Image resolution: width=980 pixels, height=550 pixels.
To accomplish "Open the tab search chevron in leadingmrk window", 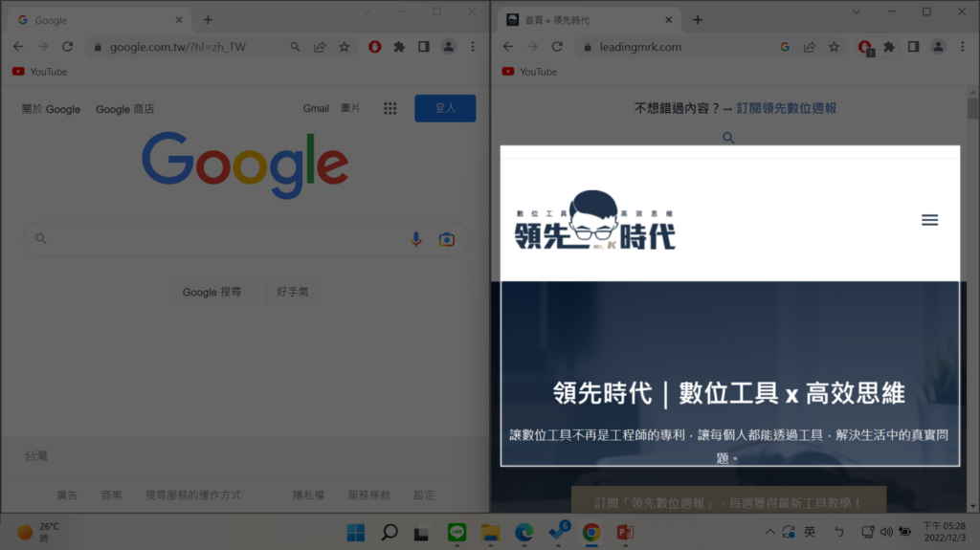I will tap(857, 11).
